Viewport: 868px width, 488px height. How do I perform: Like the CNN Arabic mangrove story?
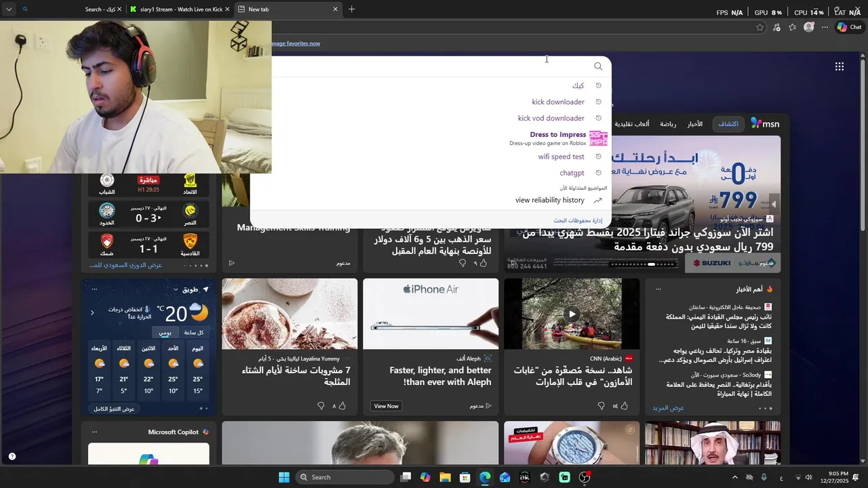[624, 406]
